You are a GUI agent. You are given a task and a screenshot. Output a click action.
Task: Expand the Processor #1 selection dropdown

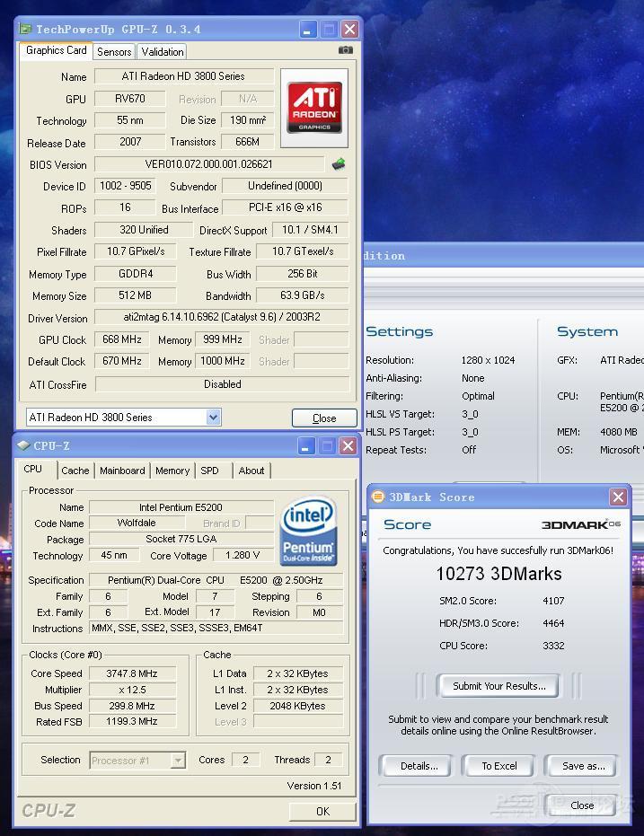tap(178, 760)
